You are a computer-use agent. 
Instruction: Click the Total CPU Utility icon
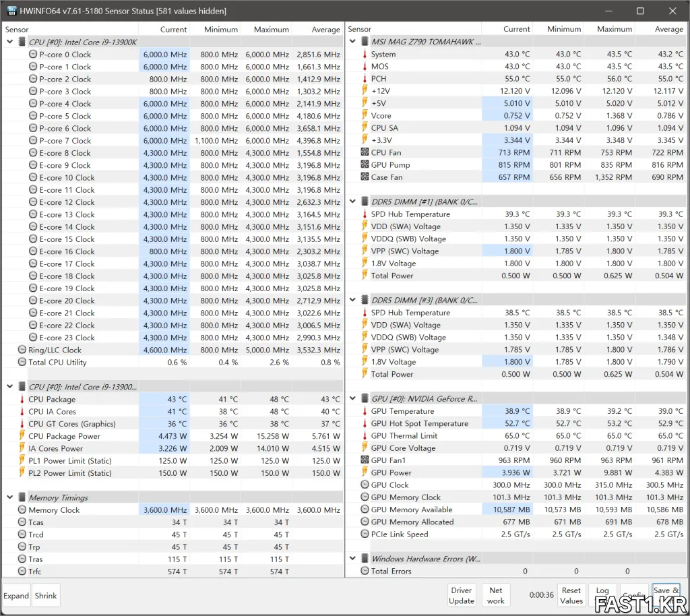coord(22,362)
